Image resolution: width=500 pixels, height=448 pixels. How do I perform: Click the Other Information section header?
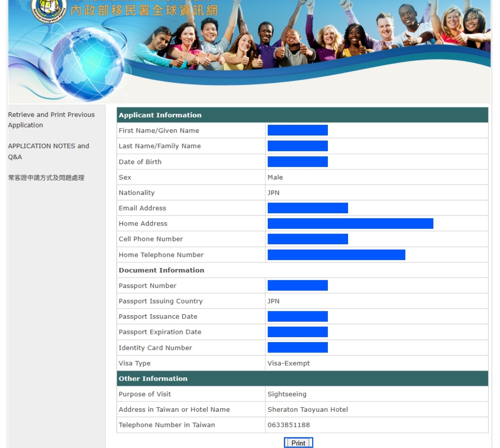coord(153,378)
